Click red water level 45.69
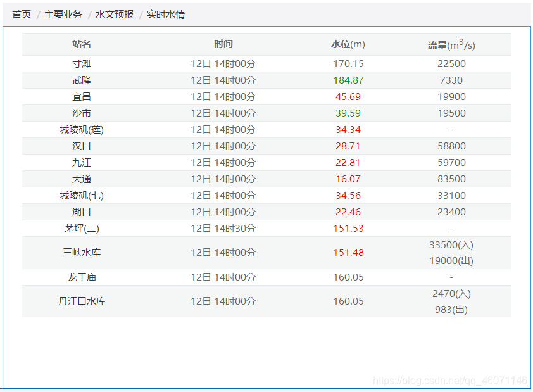 (x=348, y=96)
